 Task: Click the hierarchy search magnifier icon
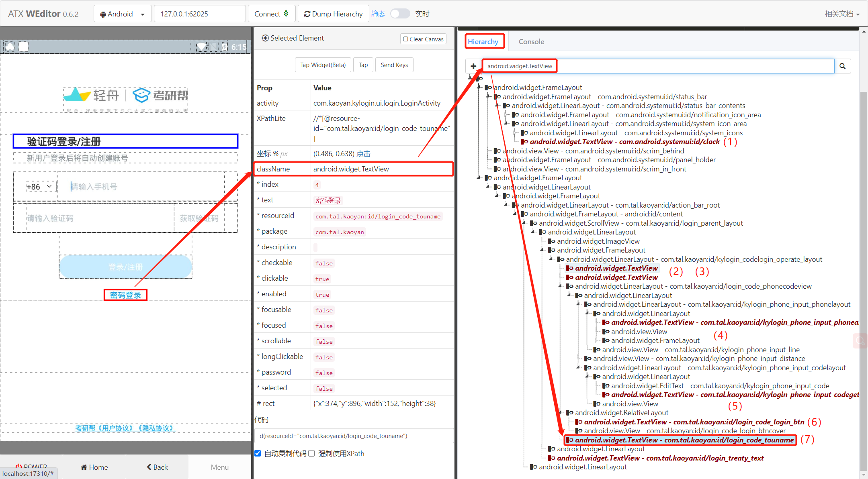(842, 66)
